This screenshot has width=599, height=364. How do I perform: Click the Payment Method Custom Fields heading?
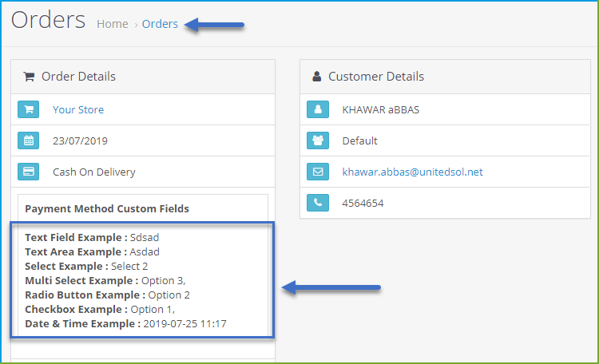point(107,208)
